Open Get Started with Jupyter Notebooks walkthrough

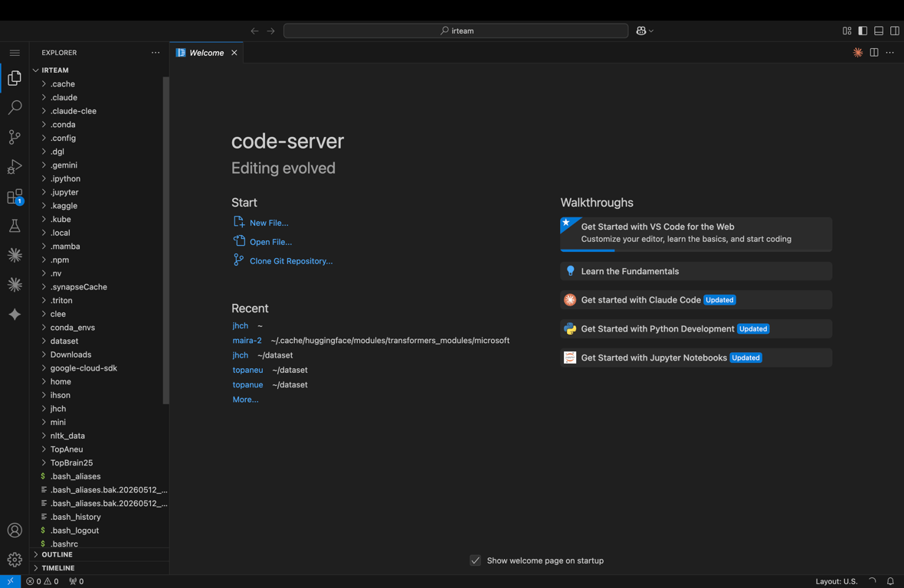[x=696, y=358]
